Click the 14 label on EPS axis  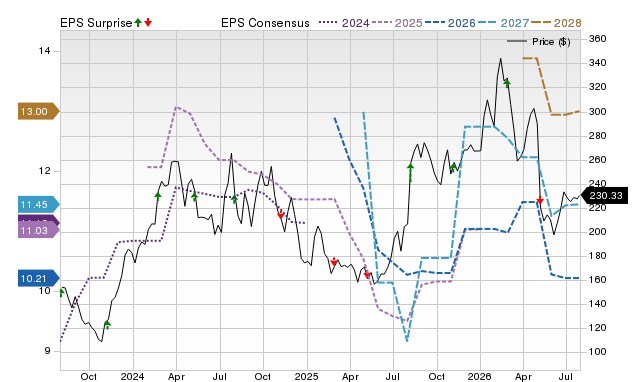pos(44,51)
